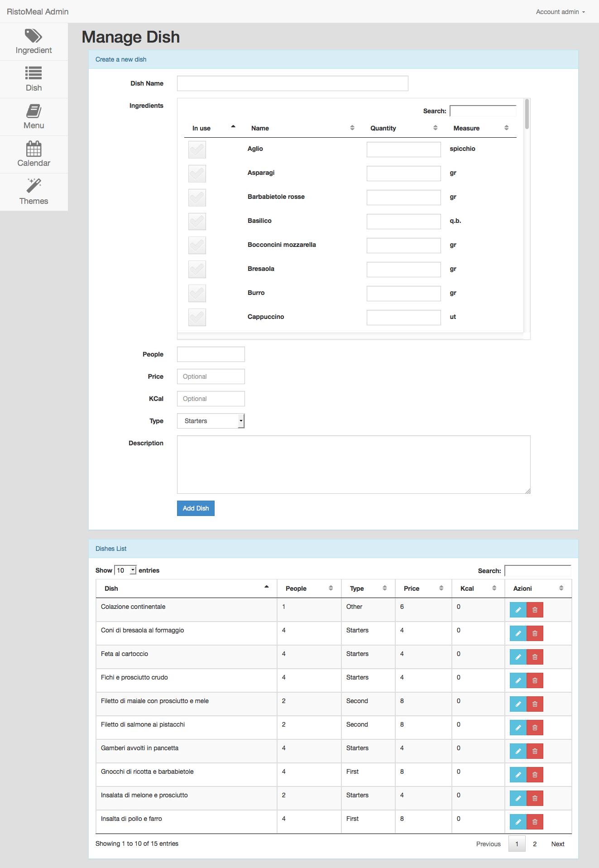This screenshot has height=868, width=599.
Task: Focus the Dish Name input field
Action: 292,83
